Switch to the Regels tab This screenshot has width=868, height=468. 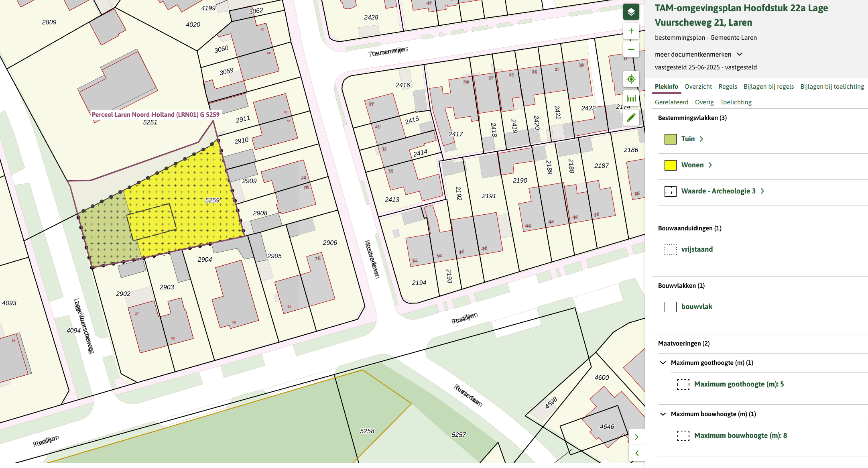pos(727,87)
